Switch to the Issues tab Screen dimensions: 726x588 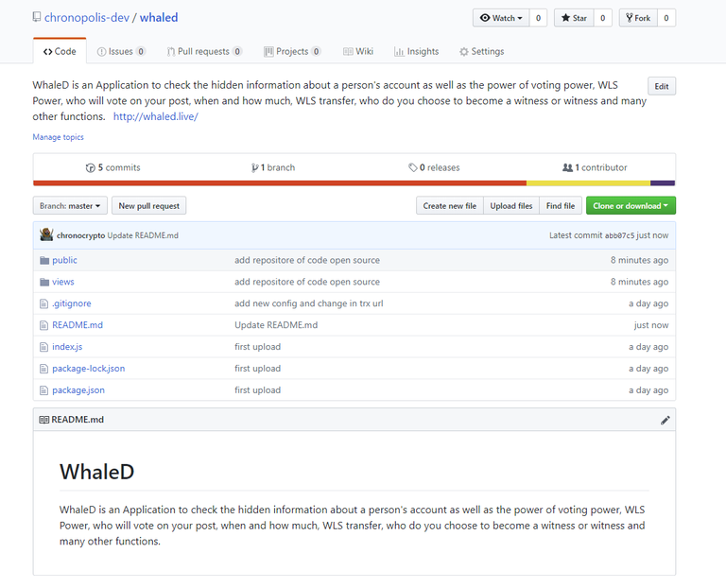[x=120, y=52]
